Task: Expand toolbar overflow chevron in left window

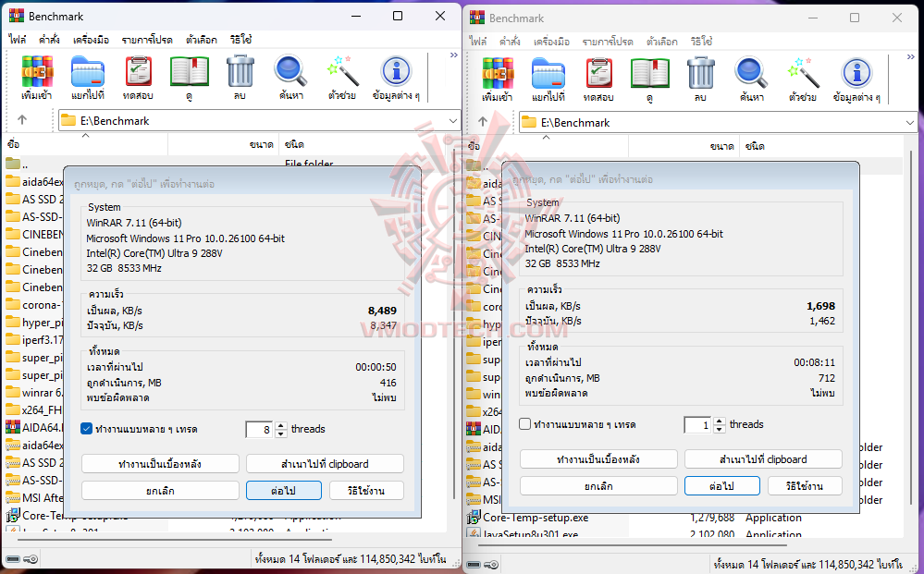Action: coord(454,55)
